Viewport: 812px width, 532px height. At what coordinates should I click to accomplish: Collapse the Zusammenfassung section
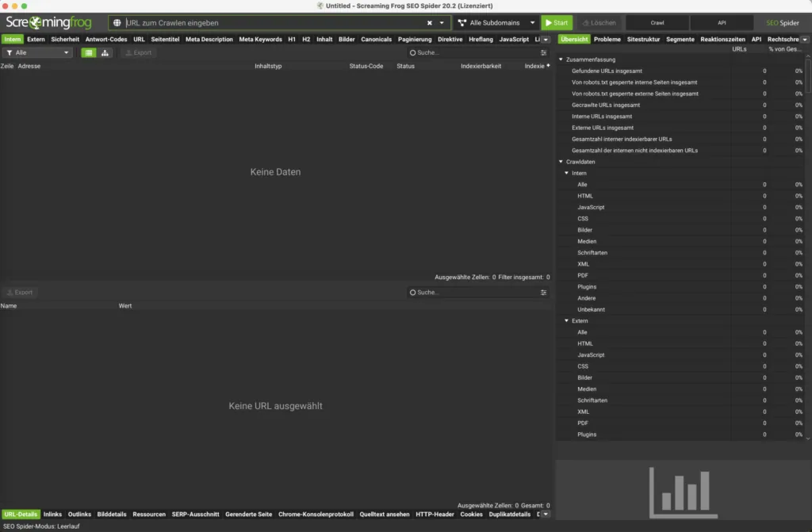(561, 59)
